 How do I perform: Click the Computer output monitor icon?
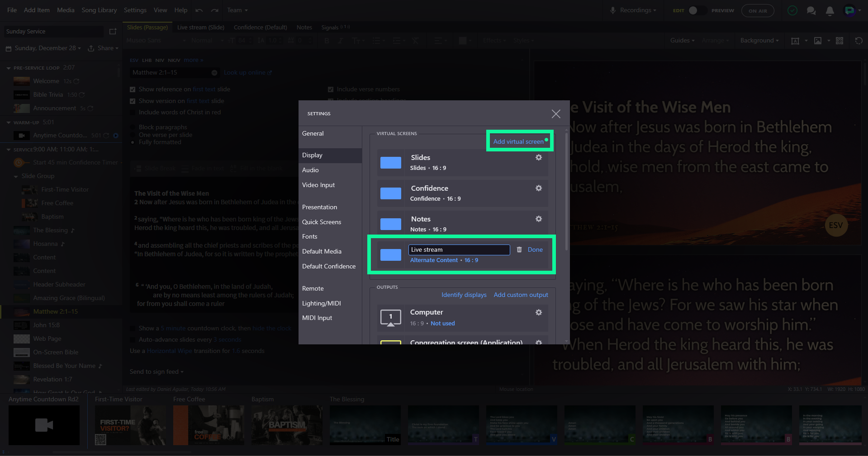pos(391,318)
